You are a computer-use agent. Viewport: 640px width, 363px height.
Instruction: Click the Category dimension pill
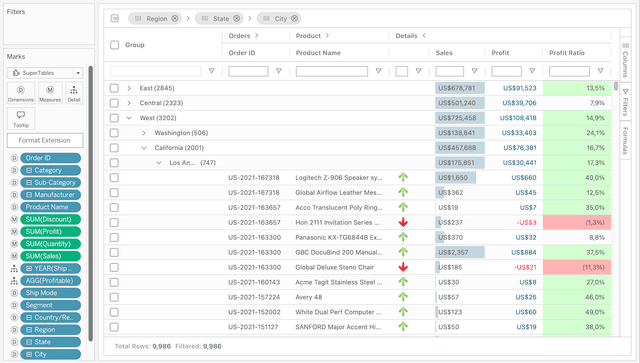(x=51, y=170)
